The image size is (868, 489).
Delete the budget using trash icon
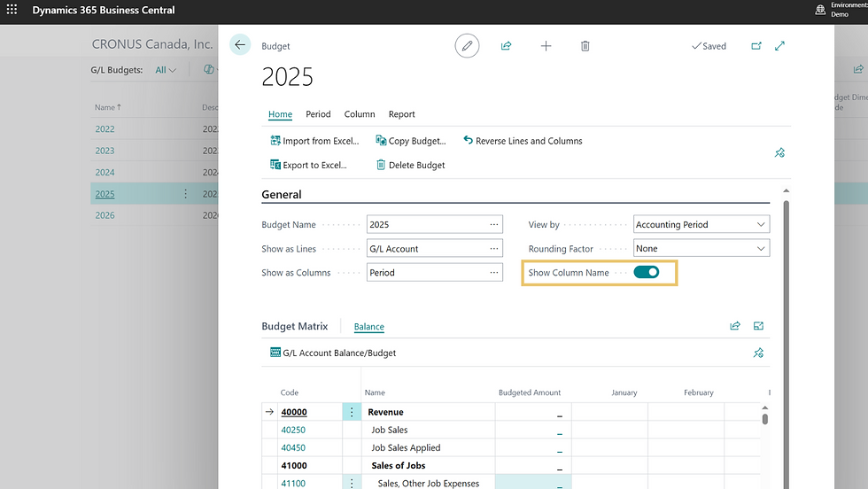pos(585,46)
